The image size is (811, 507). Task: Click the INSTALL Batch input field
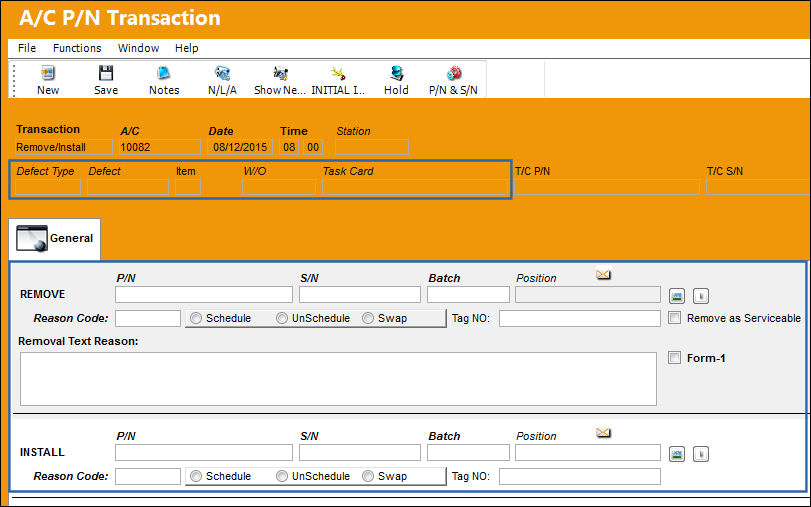[x=468, y=453]
